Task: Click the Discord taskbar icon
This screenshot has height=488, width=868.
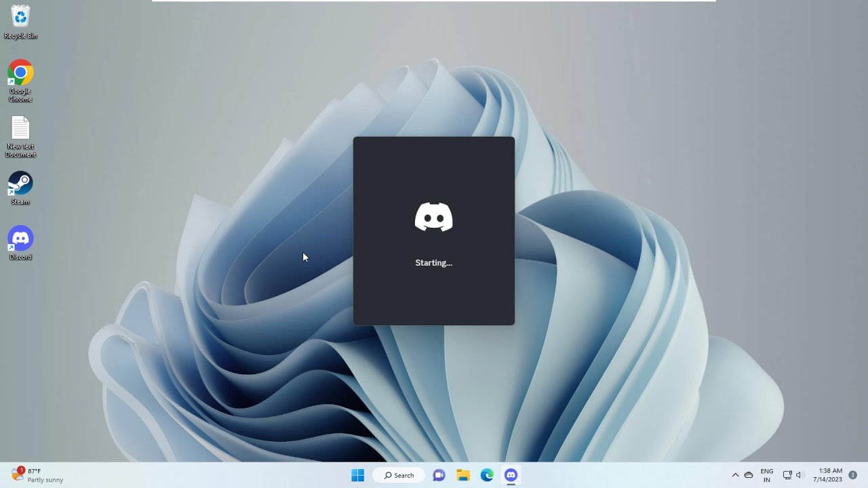Action: tap(511, 475)
